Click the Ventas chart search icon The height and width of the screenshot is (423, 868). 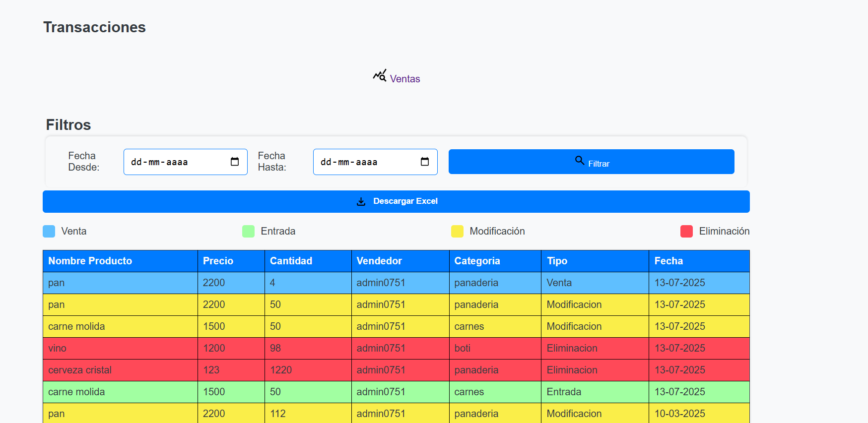coord(380,76)
